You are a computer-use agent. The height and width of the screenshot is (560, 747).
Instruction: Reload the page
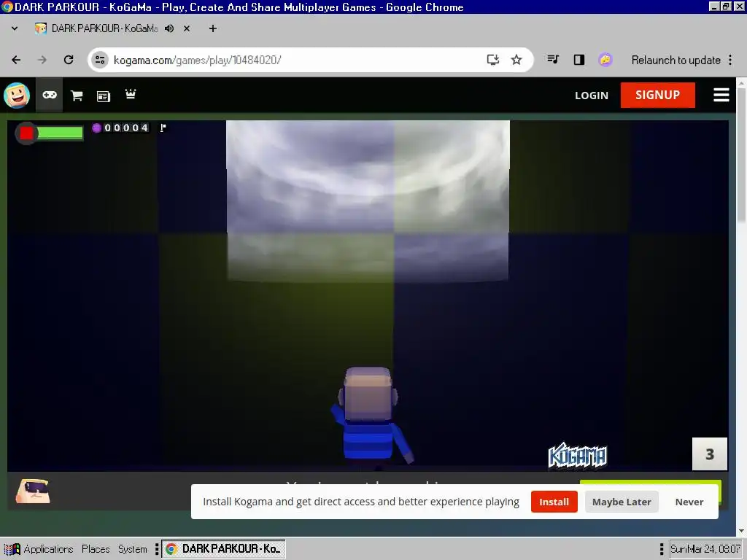(x=69, y=60)
